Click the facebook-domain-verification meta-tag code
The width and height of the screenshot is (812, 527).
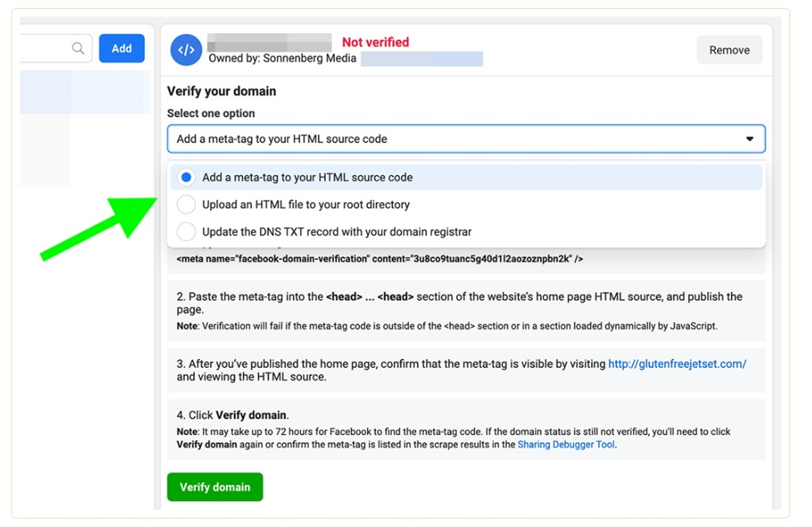coord(380,259)
